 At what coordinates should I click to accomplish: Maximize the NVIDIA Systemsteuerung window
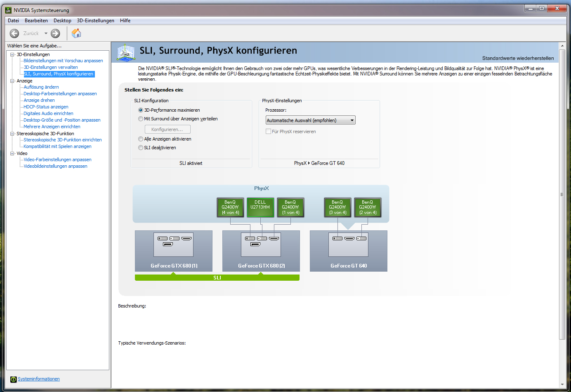click(541, 8)
